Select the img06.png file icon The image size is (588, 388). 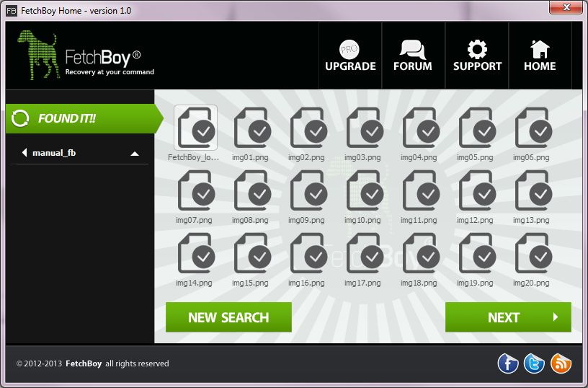[533, 128]
